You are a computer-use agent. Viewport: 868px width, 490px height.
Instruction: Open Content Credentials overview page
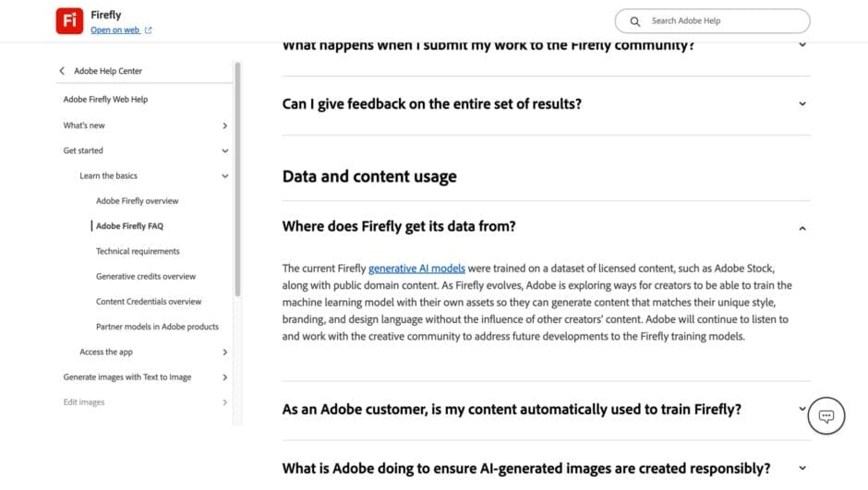[149, 302]
